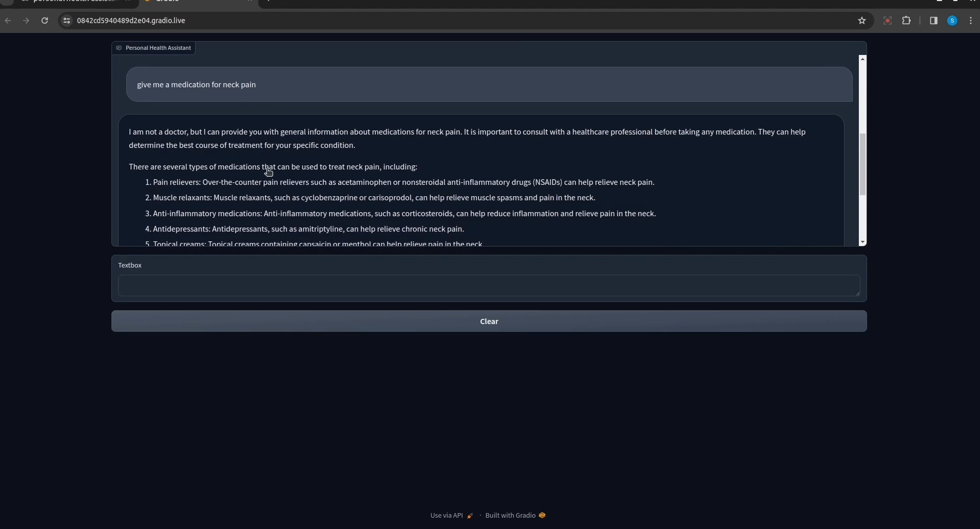Open site information icon in address bar
This screenshot has height=529, width=980.
tap(67, 21)
